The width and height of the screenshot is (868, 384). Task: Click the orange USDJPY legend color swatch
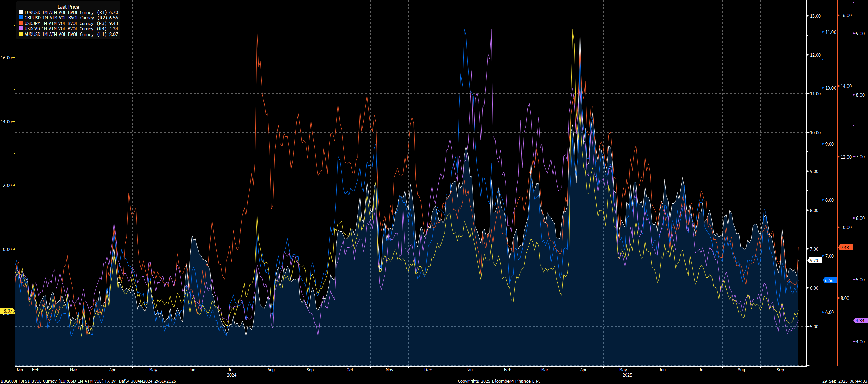[21, 23]
